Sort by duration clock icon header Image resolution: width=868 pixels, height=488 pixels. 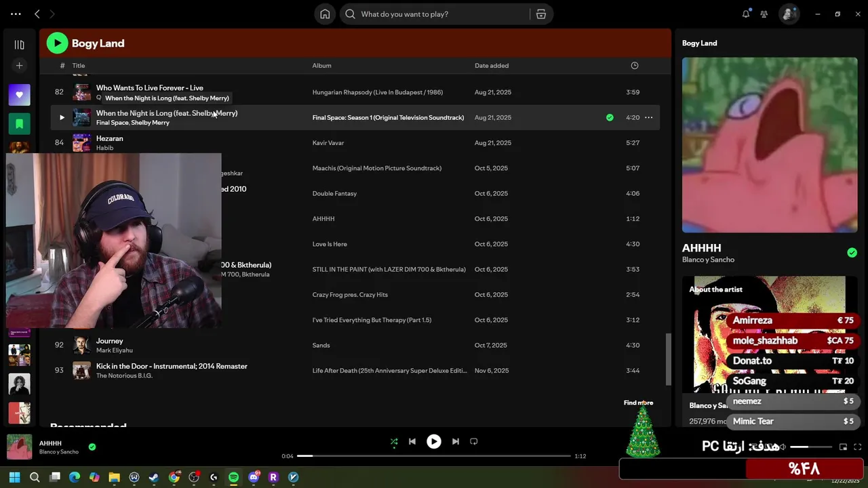[635, 66]
